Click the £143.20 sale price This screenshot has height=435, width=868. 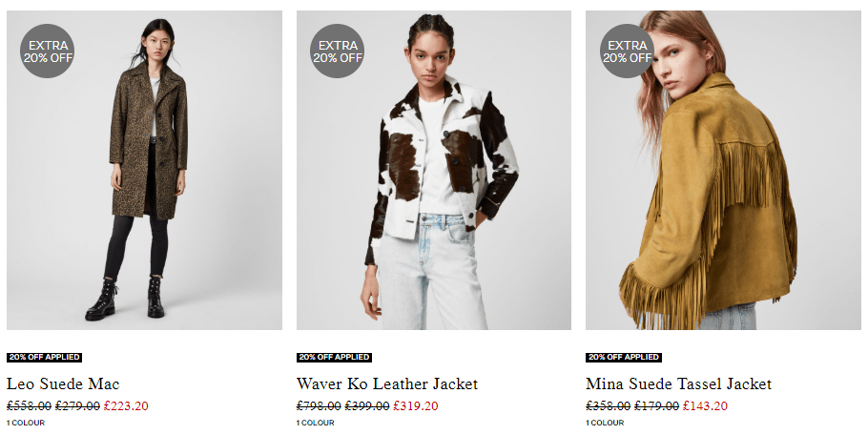pos(705,406)
